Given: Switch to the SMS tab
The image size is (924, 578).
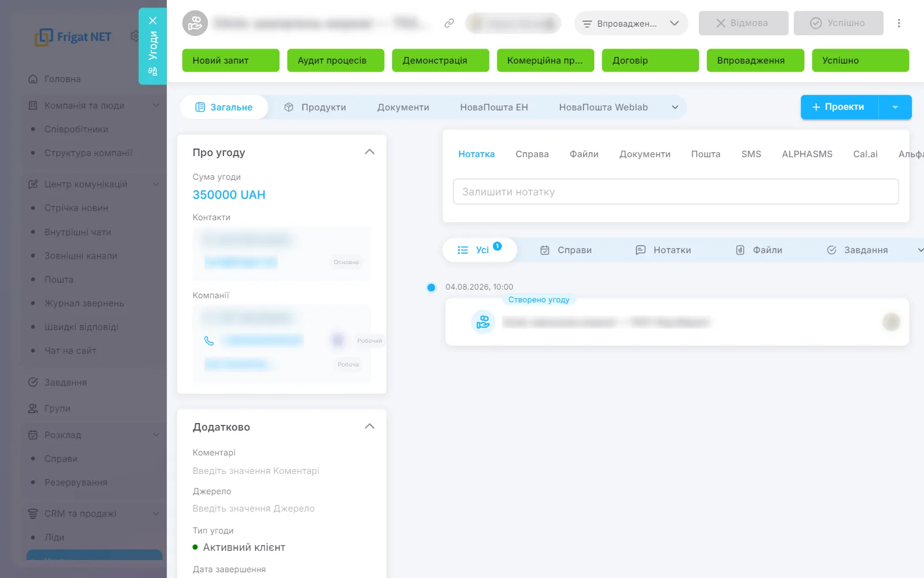Looking at the screenshot, I should click(751, 154).
